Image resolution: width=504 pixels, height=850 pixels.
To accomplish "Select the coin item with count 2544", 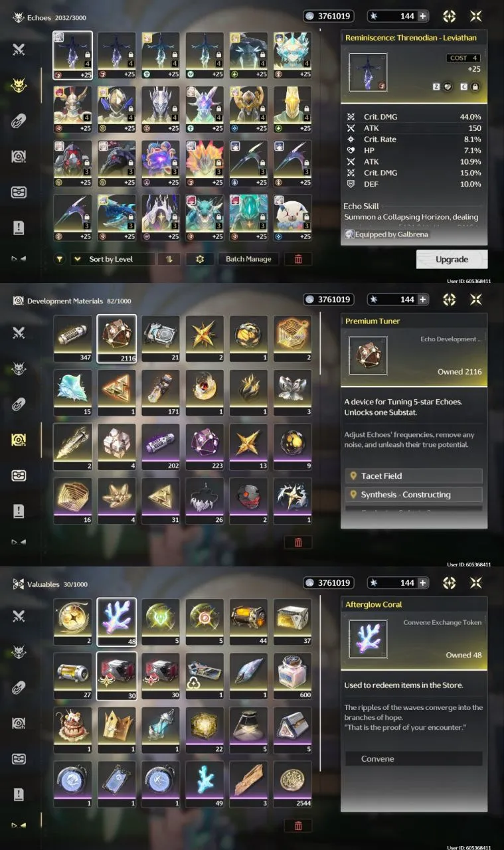I will click(x=293, y=785).
